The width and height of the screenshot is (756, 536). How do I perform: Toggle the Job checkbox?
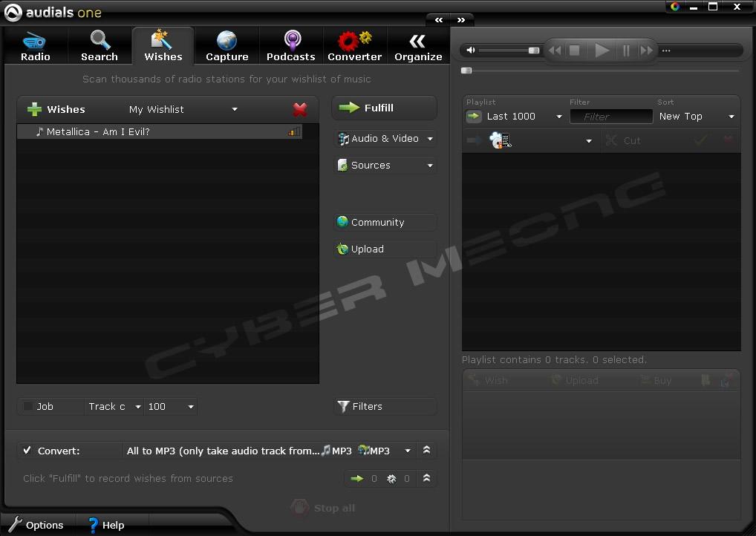[28, 406]
